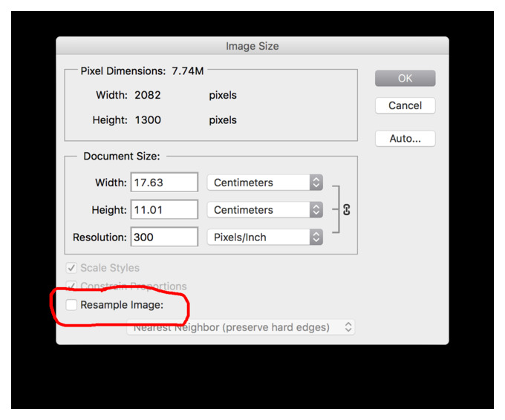Open the Auto... resolution button
Screen dimensions: 505x420
[405, 138]
